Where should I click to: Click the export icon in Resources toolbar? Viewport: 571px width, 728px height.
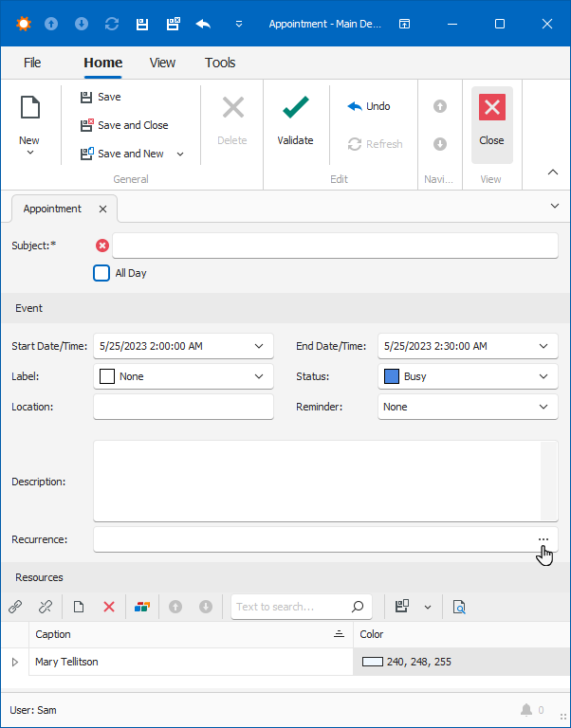tap(402, 607)
